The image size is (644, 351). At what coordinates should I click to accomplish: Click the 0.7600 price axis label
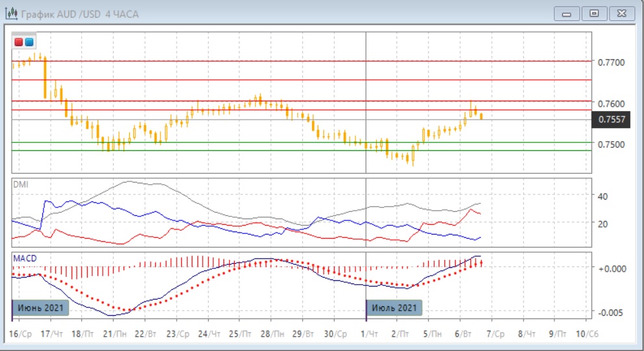(x=610, y=103)
